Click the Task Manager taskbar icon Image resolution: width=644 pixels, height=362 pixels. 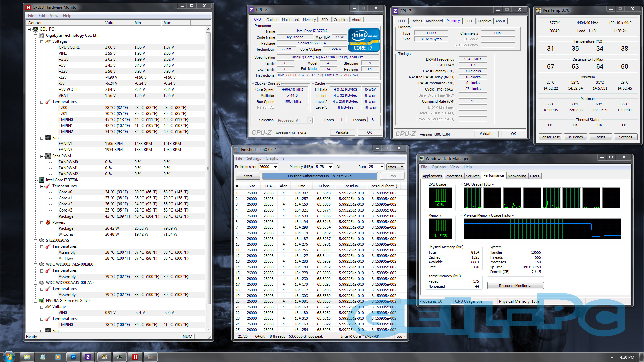pos(119,357)
